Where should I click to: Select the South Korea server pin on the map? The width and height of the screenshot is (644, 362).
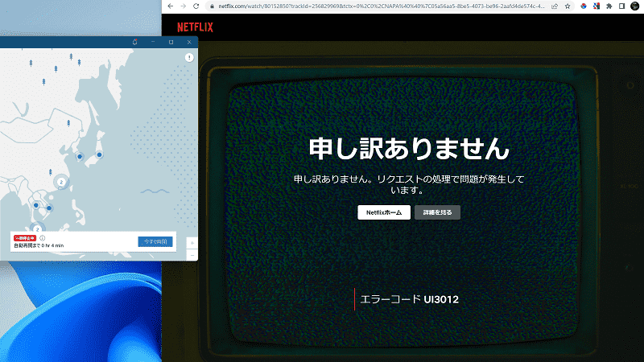80,156
